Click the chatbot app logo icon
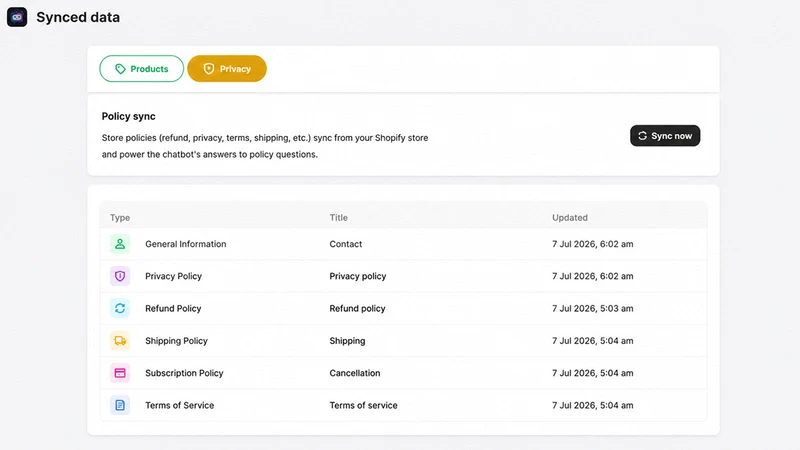The image size is (800, 450). [17, 17]
